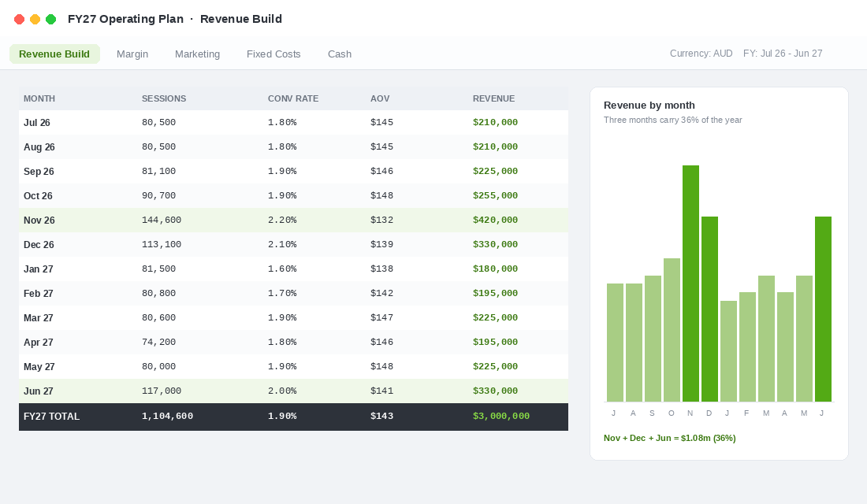Click Jan 27 conversion rate 1.60%

click(x=282, y=269)
